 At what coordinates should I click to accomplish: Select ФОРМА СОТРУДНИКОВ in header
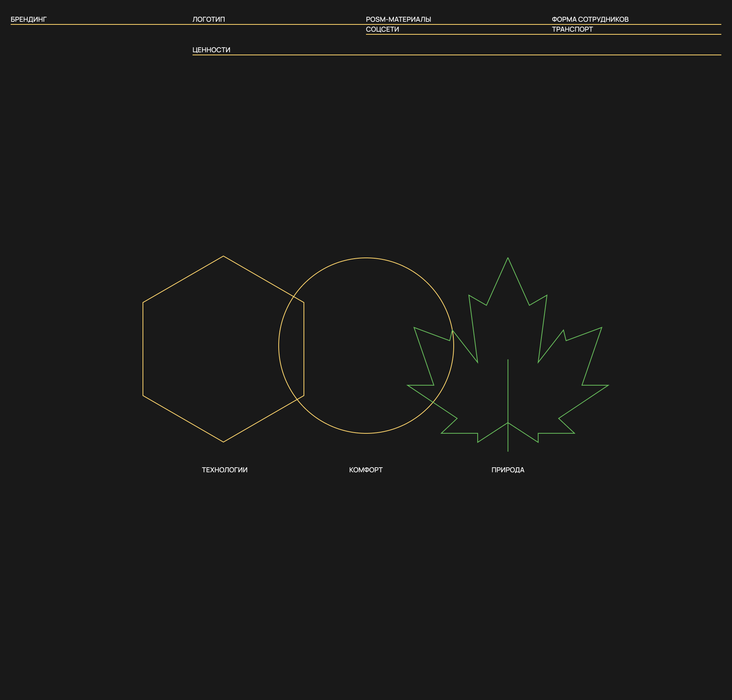590,19
